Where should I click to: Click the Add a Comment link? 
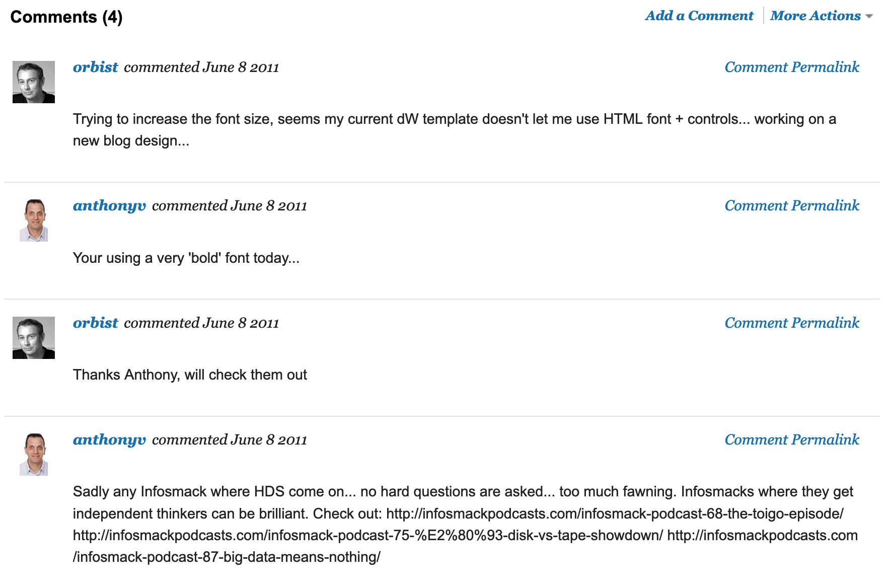click(699, 16)
